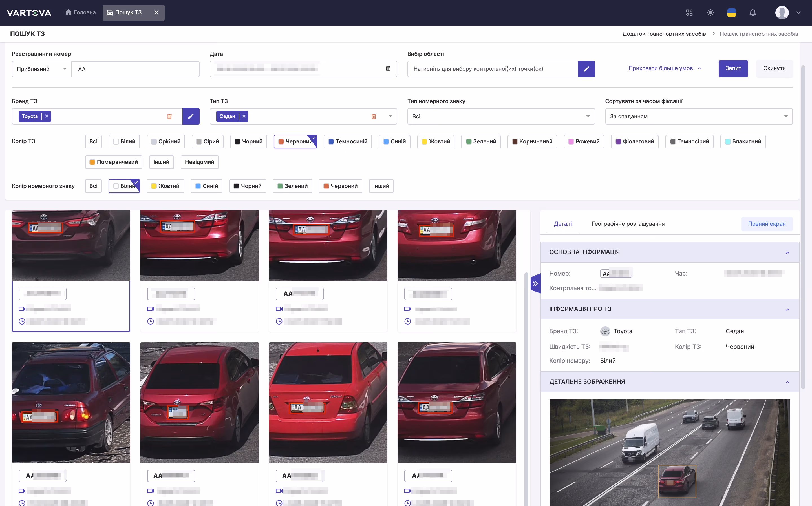Collapse the ОСНОВНА ІНФОРМАЦІЯ section
The height and width of the screenshot is (506, 812).
tap(787, 253)
